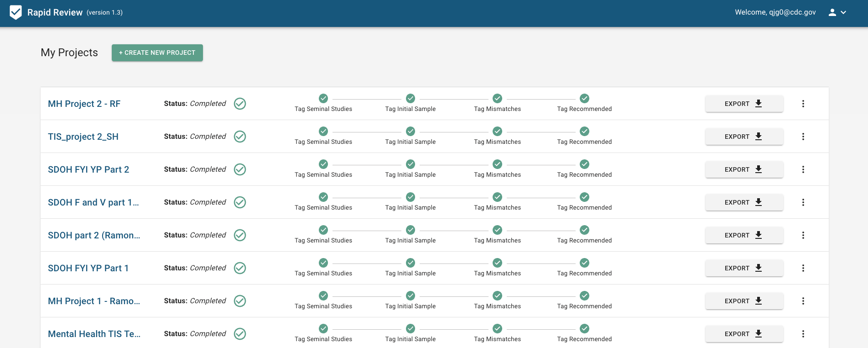Click completed status checkmark for MH Project 2 - RF
This screenshot has width=868, height=348.
[240, 104]
